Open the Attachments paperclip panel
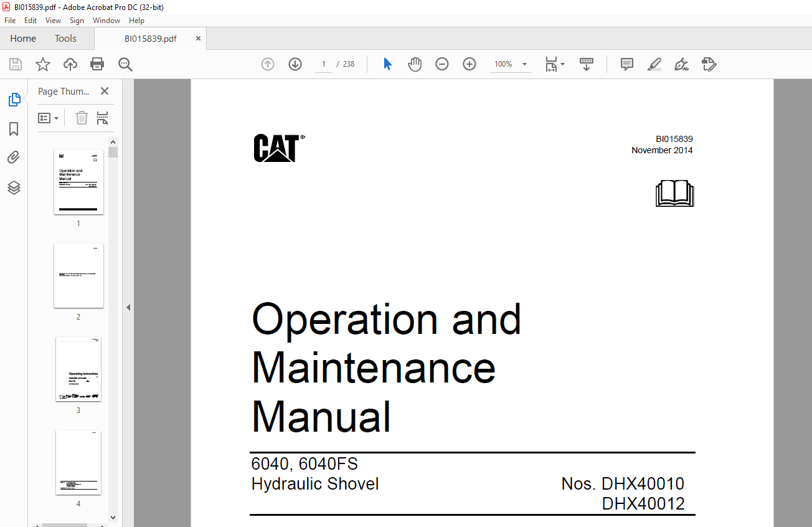Image resolution: width=812 pixels, height=527 pixels. (14, 158)
